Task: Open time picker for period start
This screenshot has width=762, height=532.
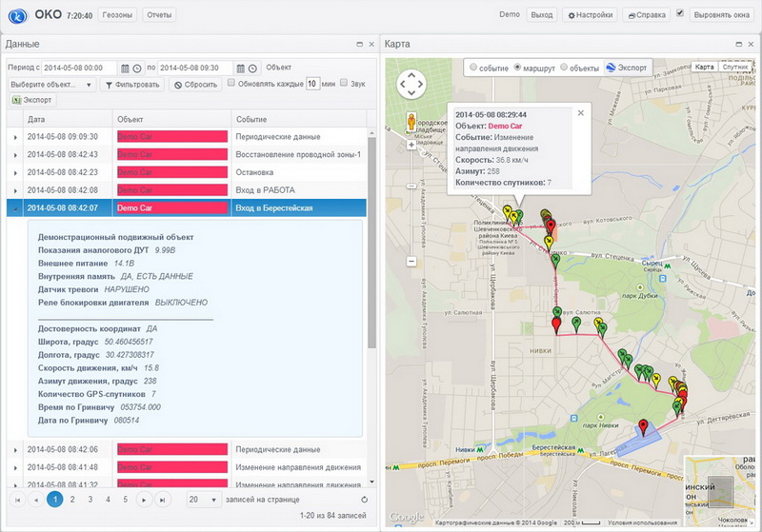Action: (x=137, y=69)
